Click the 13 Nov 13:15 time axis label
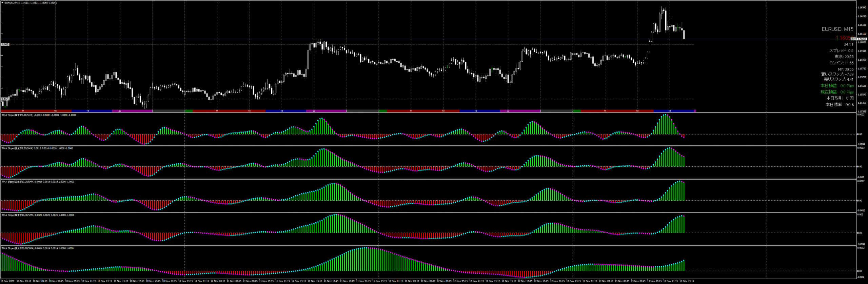 point(687,281)
